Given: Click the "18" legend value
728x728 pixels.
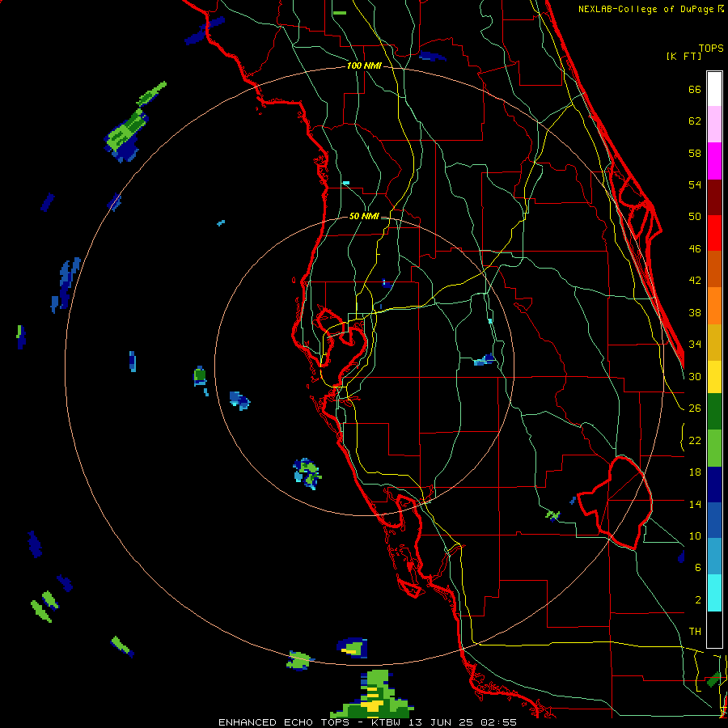Looking at the screenshot, I should click(x=695, y=472).
